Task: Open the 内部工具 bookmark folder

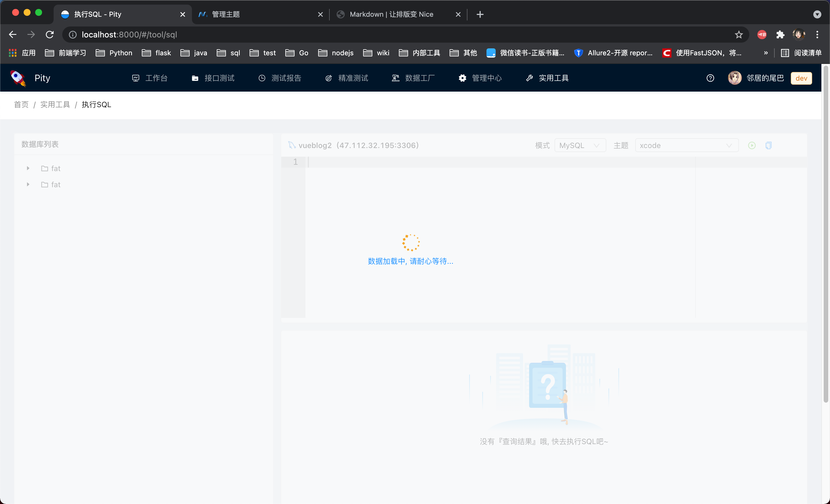Action: click(x=419, y=53)
